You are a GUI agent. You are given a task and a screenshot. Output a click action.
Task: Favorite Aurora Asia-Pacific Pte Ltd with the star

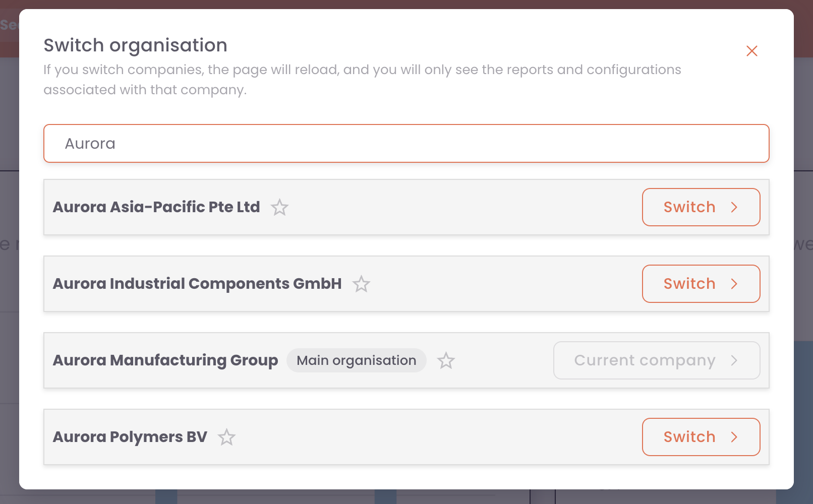279,207
